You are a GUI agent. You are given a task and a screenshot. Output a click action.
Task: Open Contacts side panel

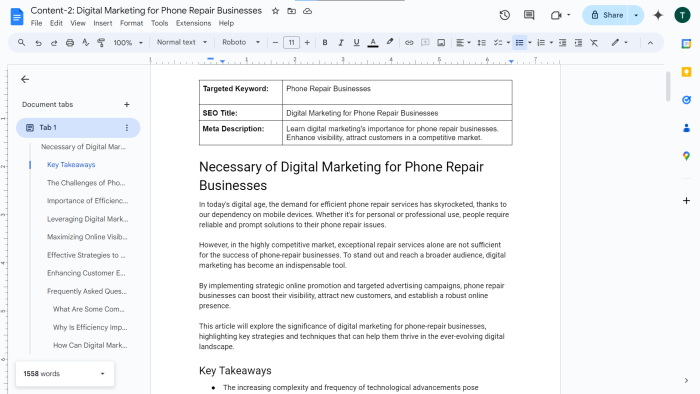[x=686, y=128]
